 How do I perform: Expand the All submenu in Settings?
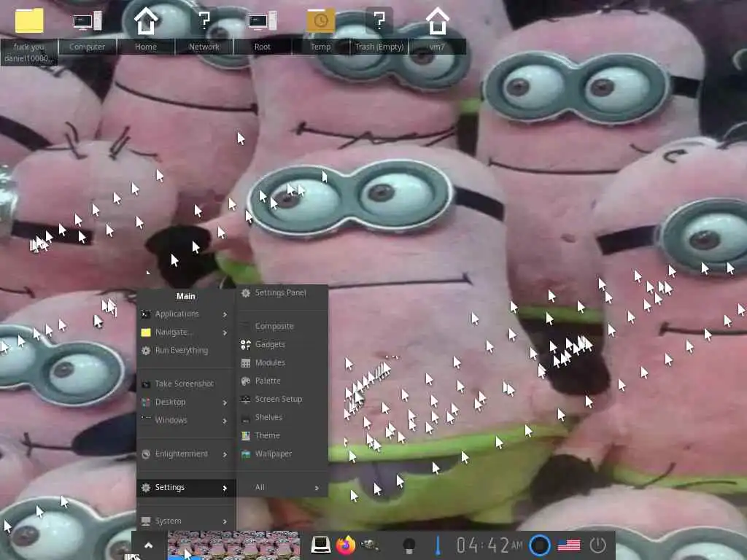coord(282,487)
